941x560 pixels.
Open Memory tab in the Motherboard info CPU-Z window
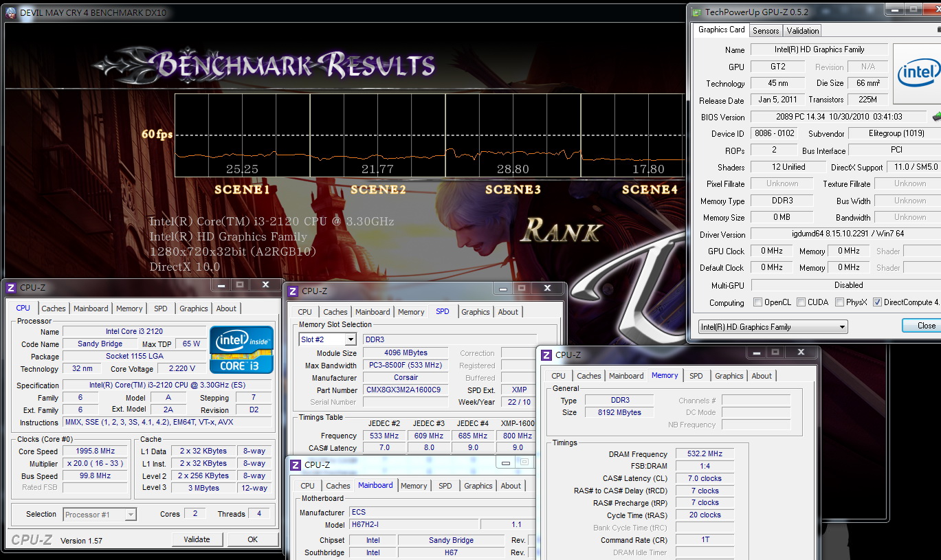pyautogui.click(x=414, y=486)
